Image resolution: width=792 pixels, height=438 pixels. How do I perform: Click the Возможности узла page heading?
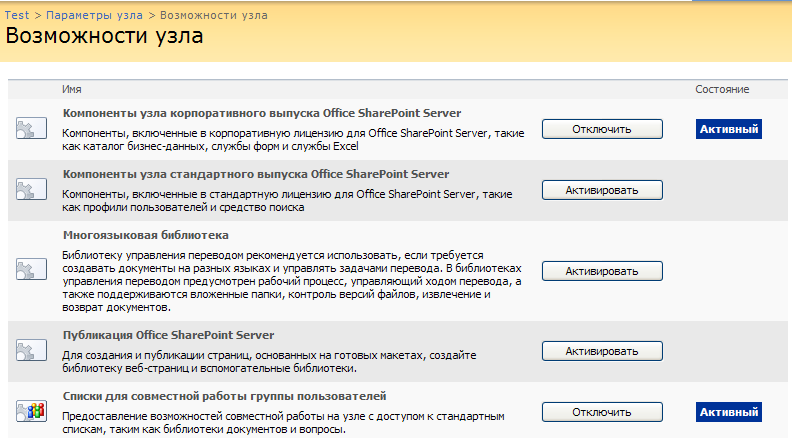tap(104, 36)
